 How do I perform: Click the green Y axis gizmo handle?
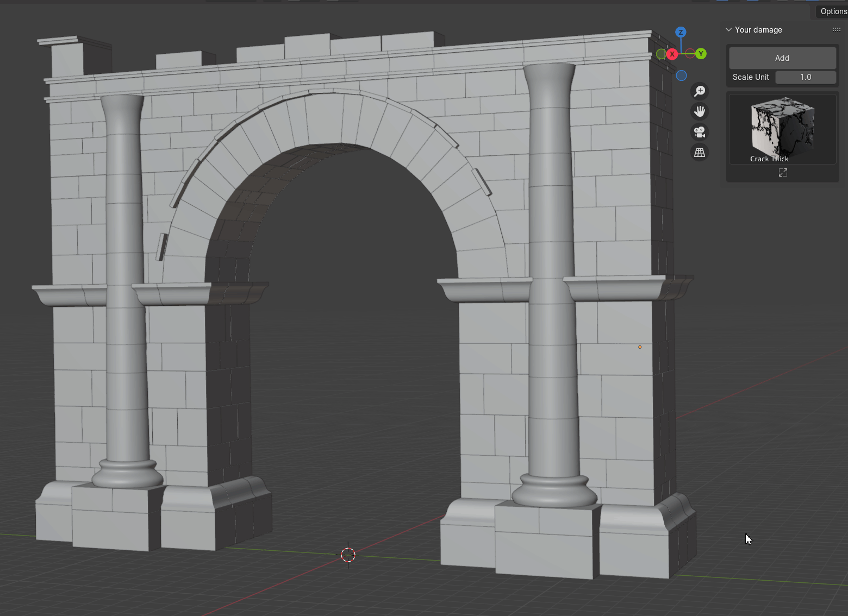coord(701,54)
